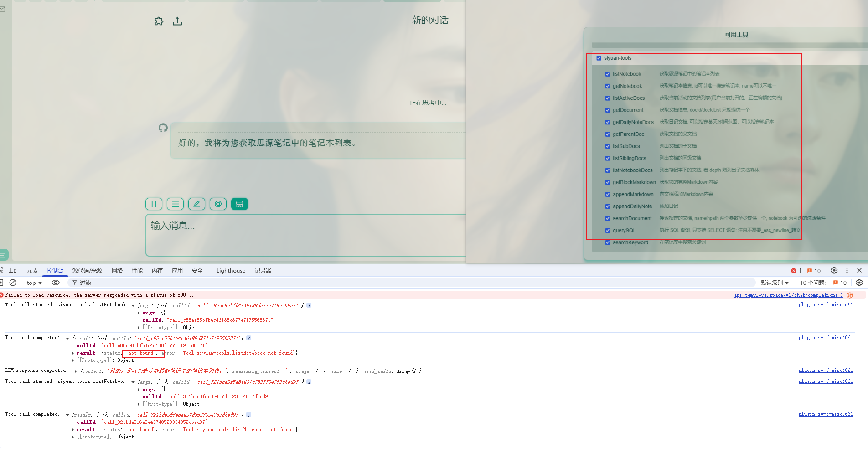The width and height of the screenshot is (868, 453).
Task: Click the sidebar lines icon at chat's lower left
Action: (3, 255)
